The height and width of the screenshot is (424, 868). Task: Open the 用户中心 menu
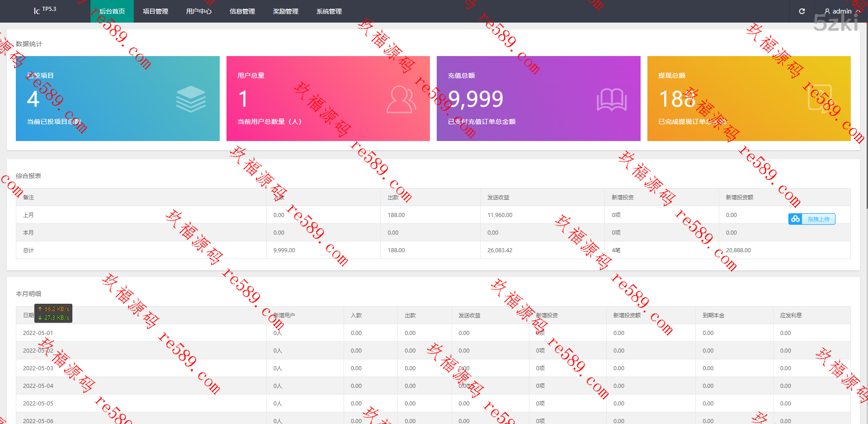pyautogui.click(x=199, y=11)
